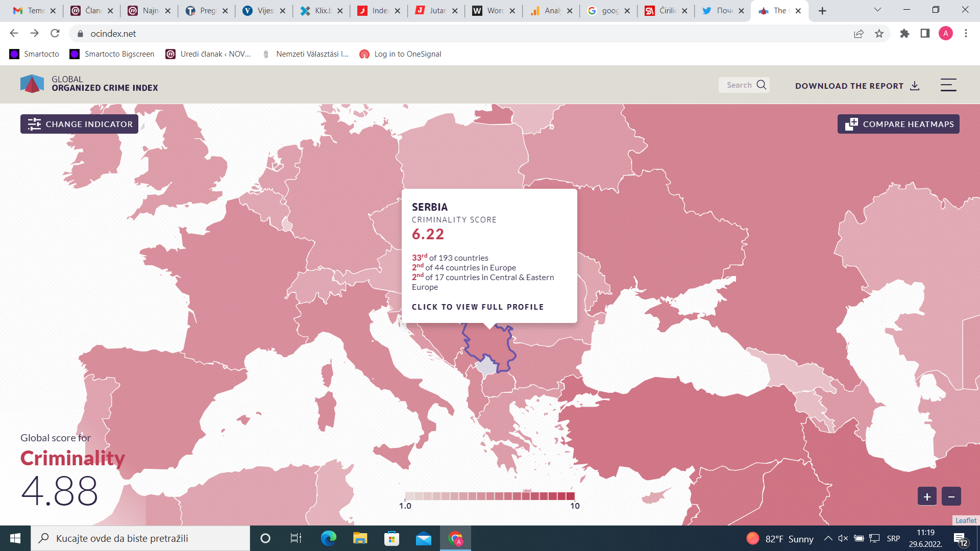Click CLICK TO VIEW FULL PROFILE in the Serbia popup

pos(478,307)
